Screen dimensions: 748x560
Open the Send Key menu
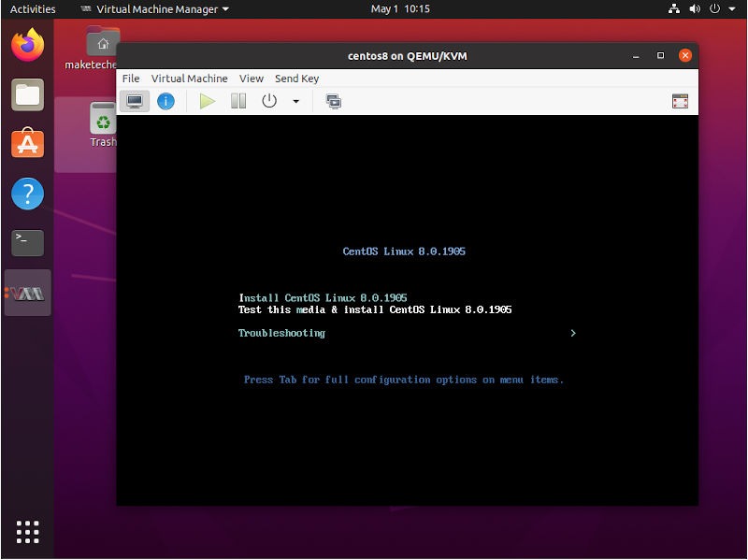pos(297,79)
